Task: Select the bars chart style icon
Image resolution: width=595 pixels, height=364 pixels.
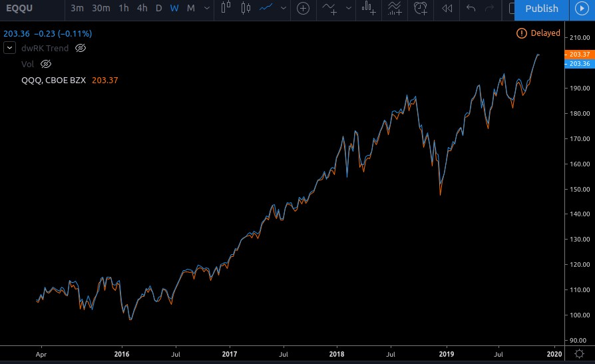Action: [226, 9]
